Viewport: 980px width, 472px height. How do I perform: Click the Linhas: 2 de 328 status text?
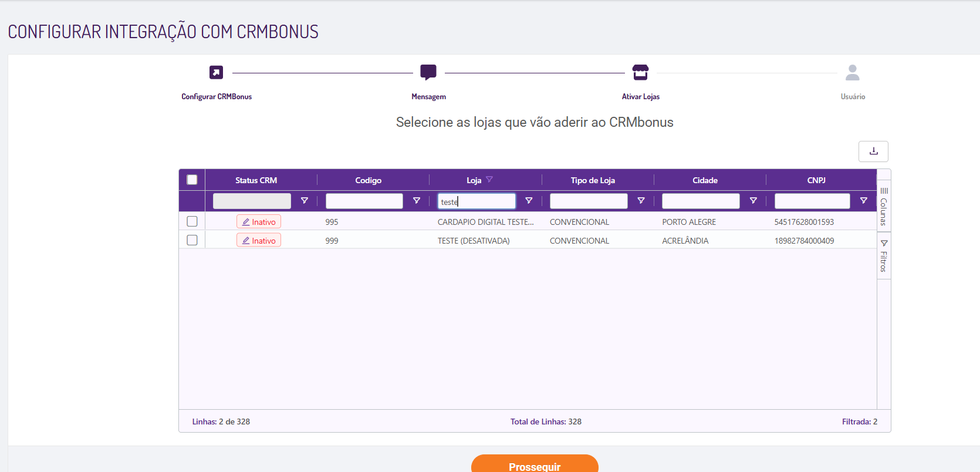[x=221, y=422]
